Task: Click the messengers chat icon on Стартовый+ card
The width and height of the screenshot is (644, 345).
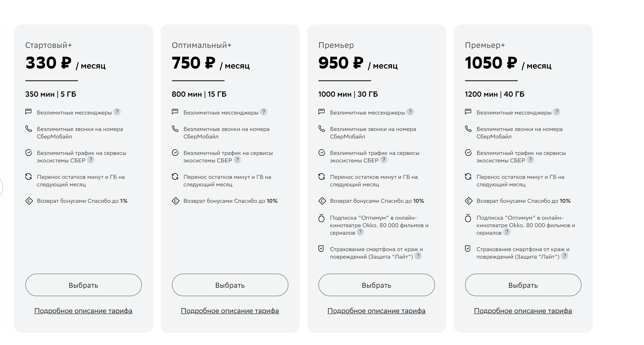Action: pyautogui.click(x=29, y=112)
